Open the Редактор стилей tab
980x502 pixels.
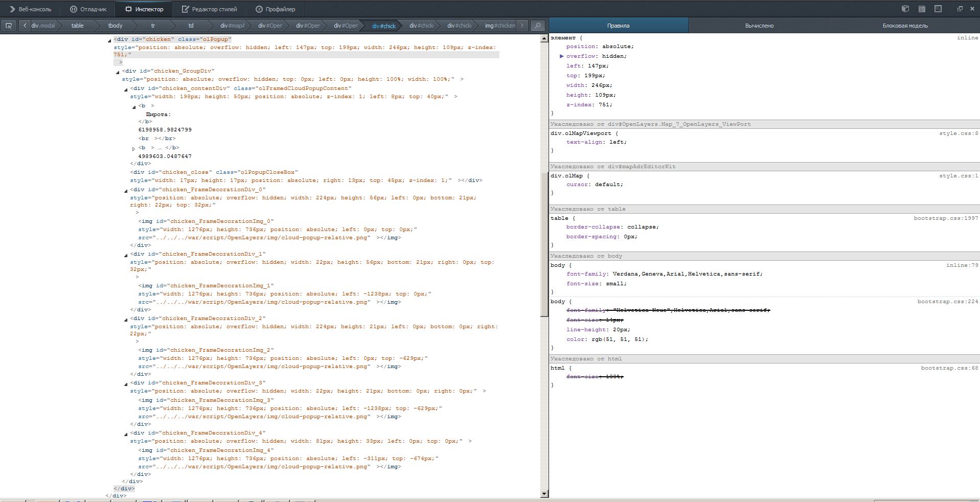point(209,9)
